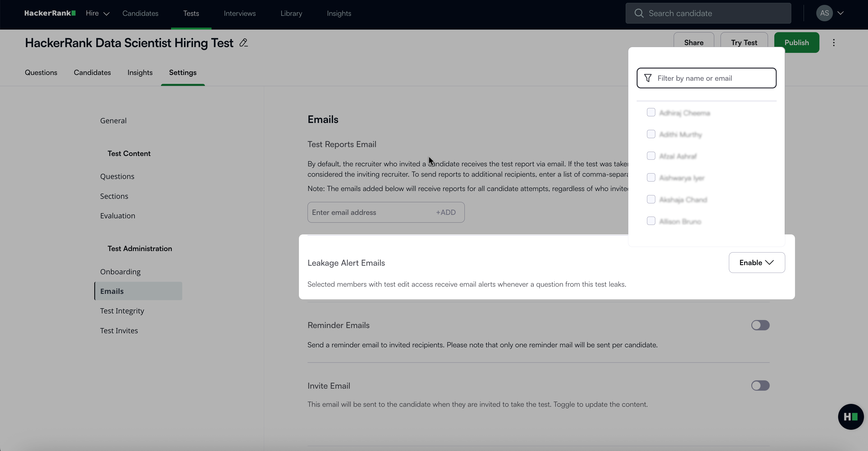Viewport: 868px width, 451px height.
Task: Open the Enable dropdown for Leakage Alerts
Action: [x=756, y=262]
